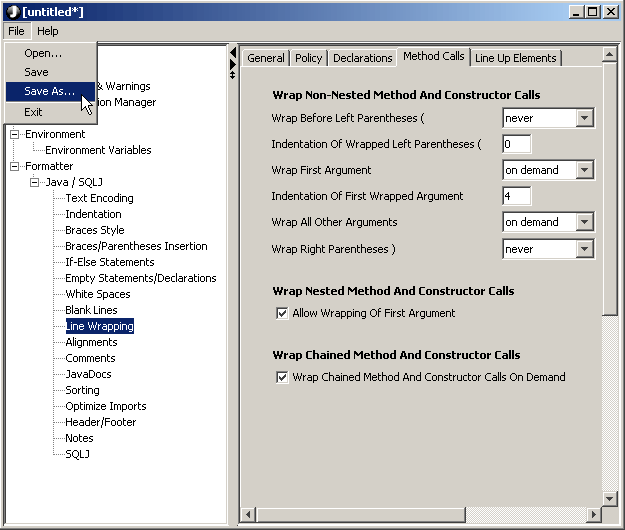The image size is (625, 530).
Task: Collapse the Formatter tree node
Action: pyautogui.click(x=15, y=166)
